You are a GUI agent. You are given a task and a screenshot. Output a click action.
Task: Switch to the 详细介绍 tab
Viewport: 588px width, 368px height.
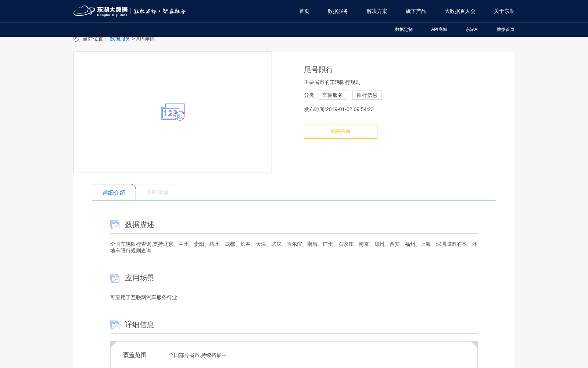pos(114,192)
